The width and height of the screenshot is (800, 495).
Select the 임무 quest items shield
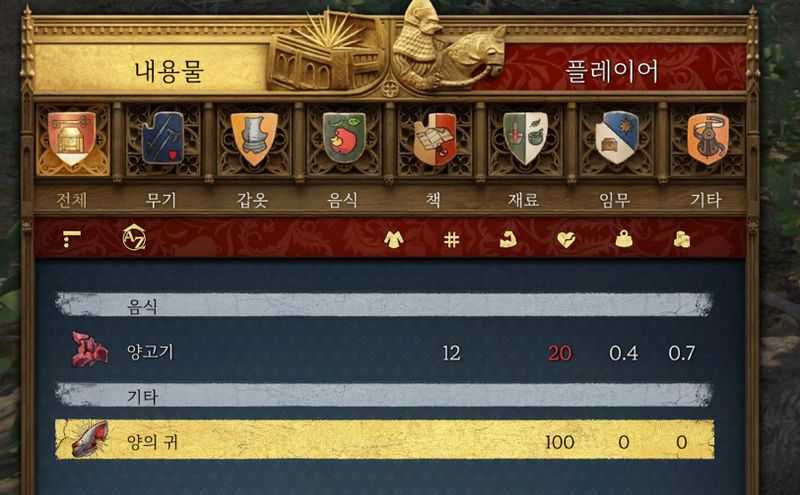[x=617, y=138]
